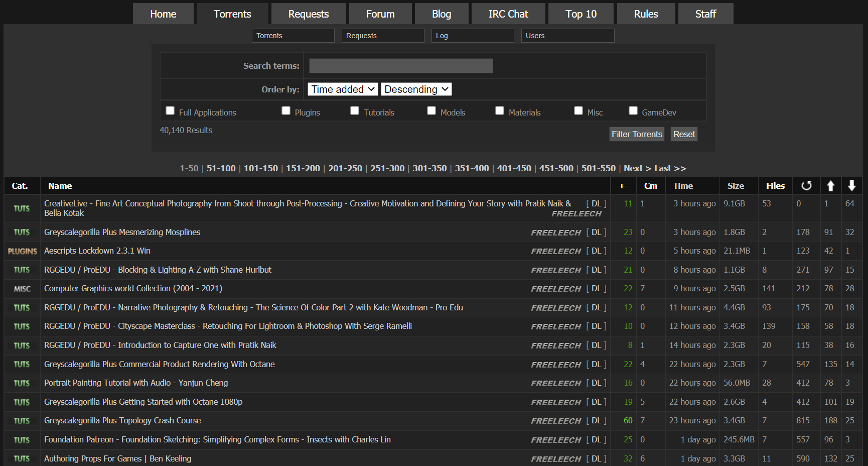Click TUTS icon beside Topology Crash Course
The image size is (868, 466).
point(22,421)
